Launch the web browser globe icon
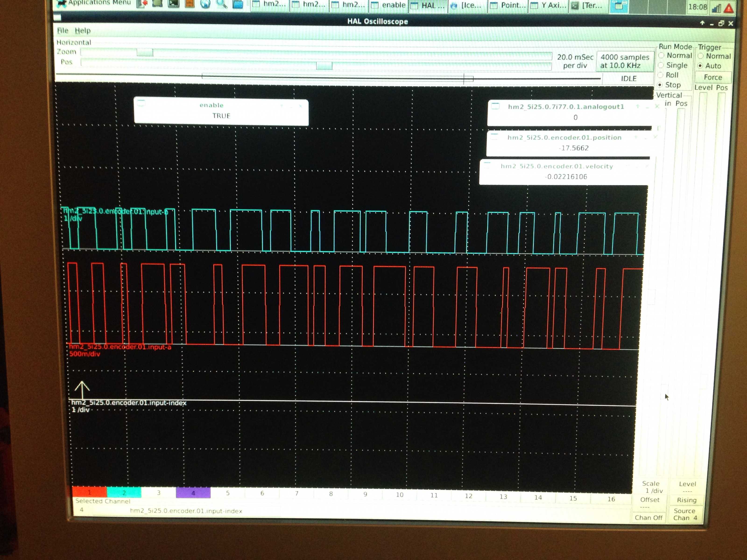The width and height of the screenshot is (747, 560). coord(205,4)
